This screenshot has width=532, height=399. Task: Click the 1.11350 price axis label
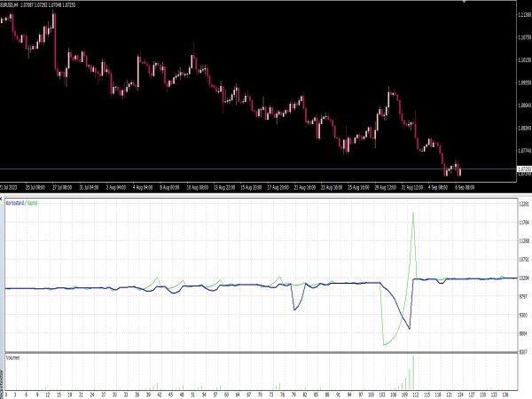(525, 14)
